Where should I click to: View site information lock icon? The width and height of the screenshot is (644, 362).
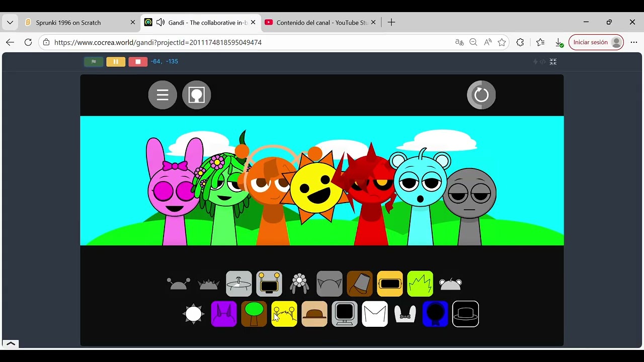pos(46,42)
